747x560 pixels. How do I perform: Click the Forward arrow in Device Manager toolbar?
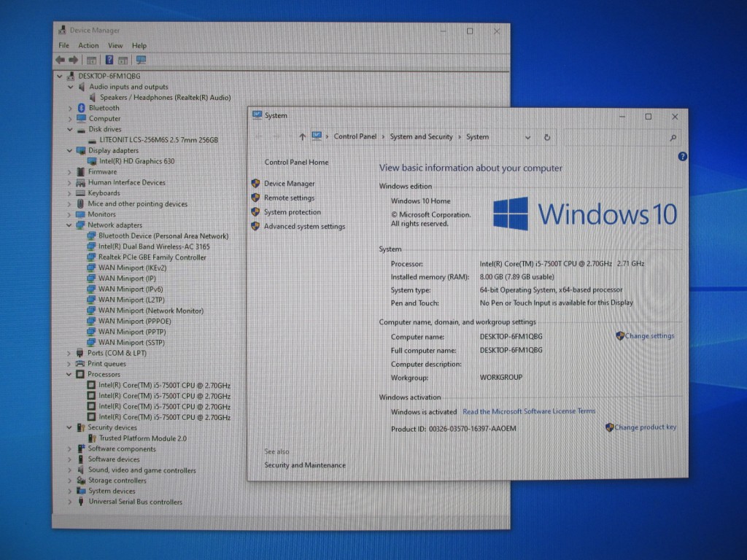74,60
